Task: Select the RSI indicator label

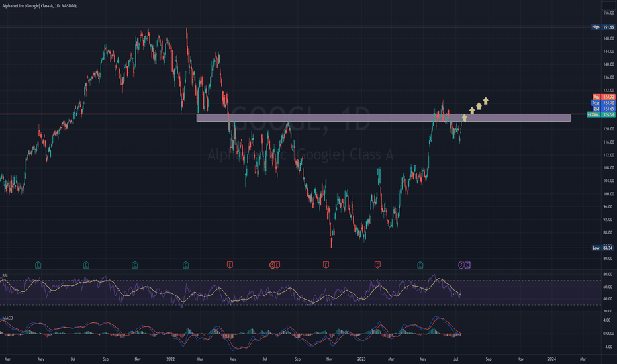Action: [5, 275]
